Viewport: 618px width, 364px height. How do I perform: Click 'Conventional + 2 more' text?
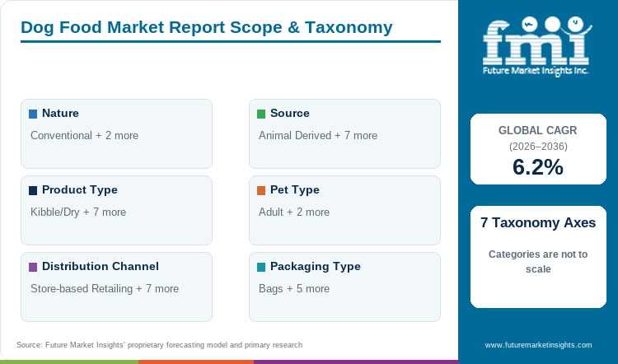coord(84,136)
